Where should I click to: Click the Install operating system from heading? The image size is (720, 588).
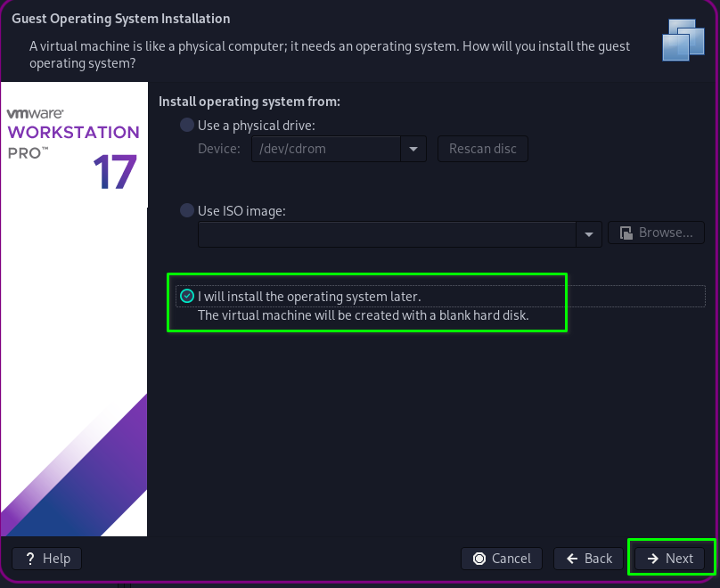pos(250,102)
